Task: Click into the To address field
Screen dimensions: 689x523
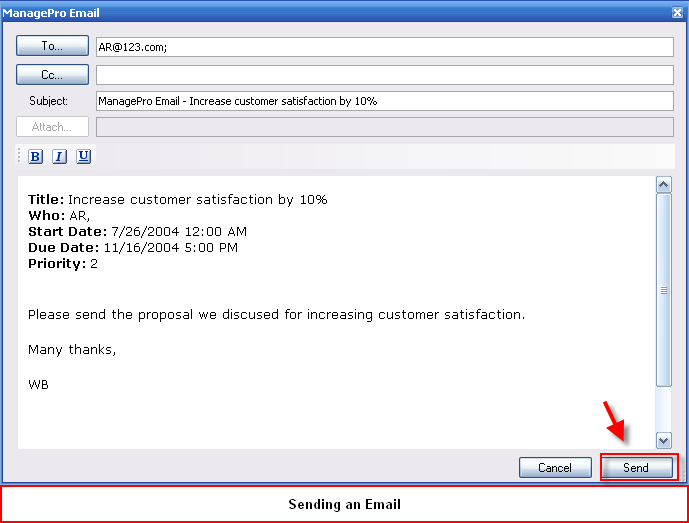Action: [x=384, y=47]
